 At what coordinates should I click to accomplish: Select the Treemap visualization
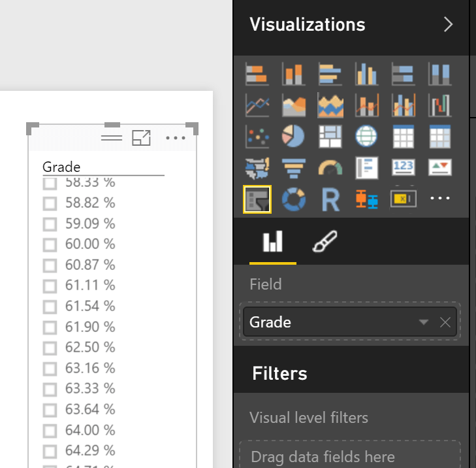(x=330, y=137)
